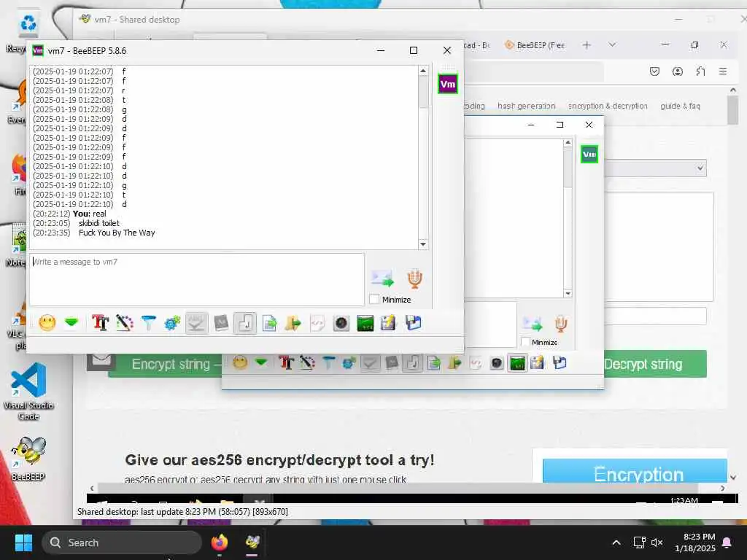
Task: Click purple Vm user avatar in front chat
Action: pyautogui.click(x=447, y=85)
